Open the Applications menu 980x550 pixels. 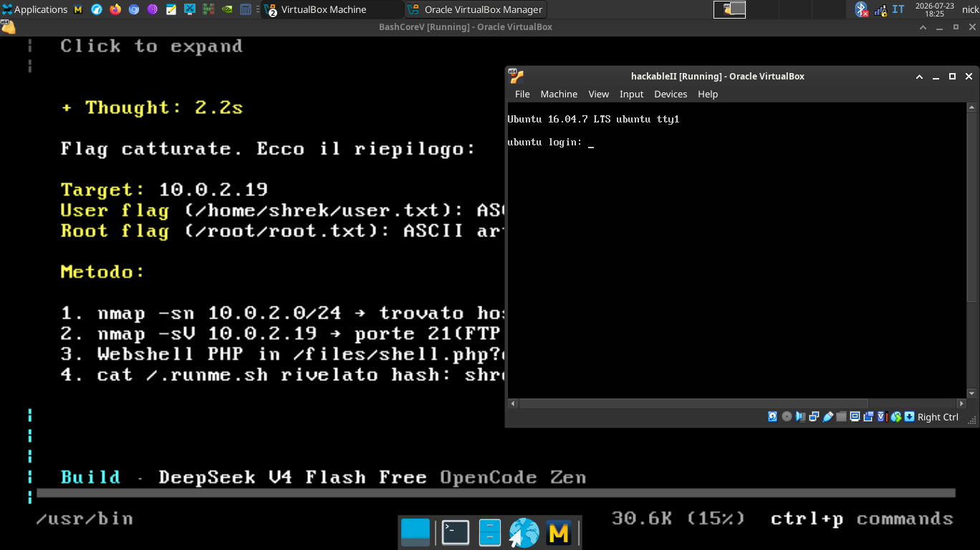click(x=34, y=9)
